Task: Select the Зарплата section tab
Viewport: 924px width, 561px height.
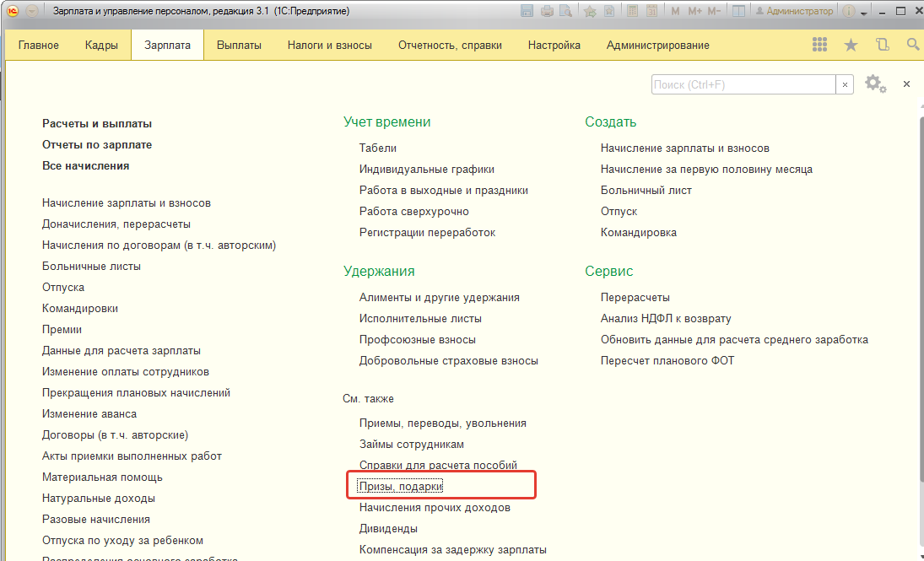Action: [167, 45]
